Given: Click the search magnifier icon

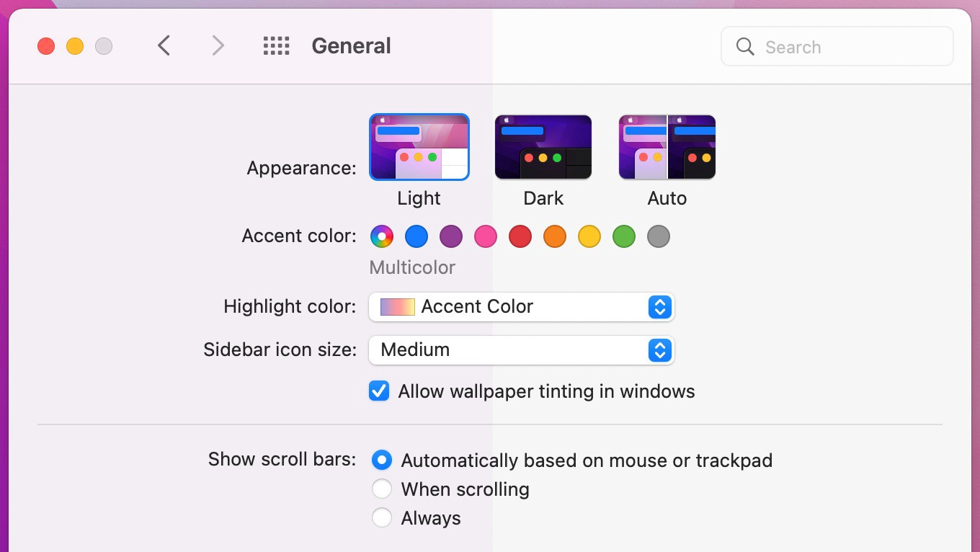Looking at the screenshot, I should tap(745, 47).
